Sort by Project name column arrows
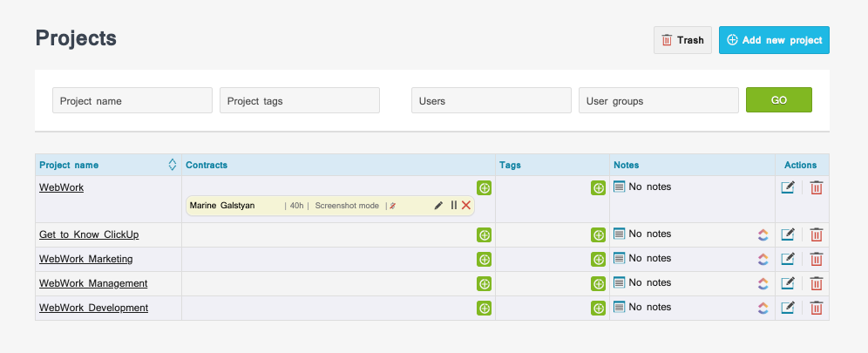Viewport: 868px width, 353px height. (173, 165)
